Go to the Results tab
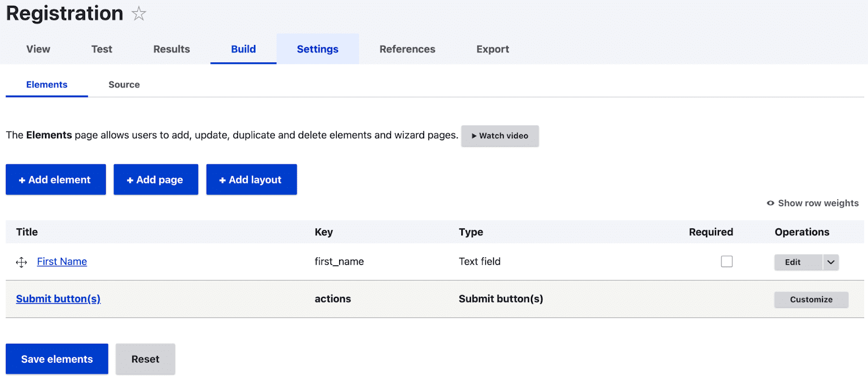The width and height of the screenshot is (868, 383). point(171,49)
